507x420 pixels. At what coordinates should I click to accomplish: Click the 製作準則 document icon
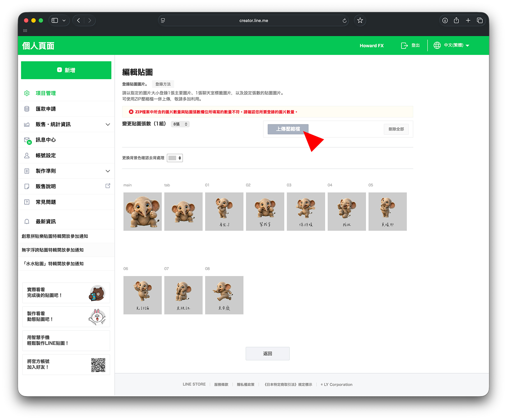pos(27,171)
